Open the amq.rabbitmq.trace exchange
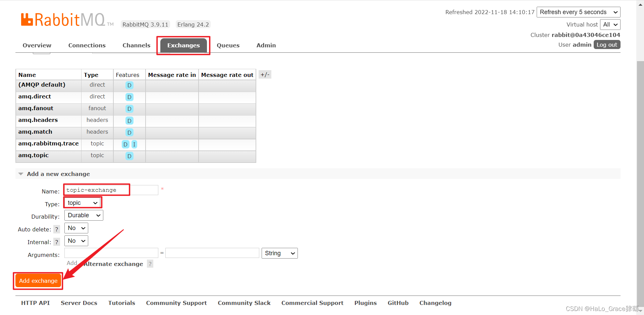Image resolution: width=644 pixels, height=315 pixels. [x=48, y=143]
